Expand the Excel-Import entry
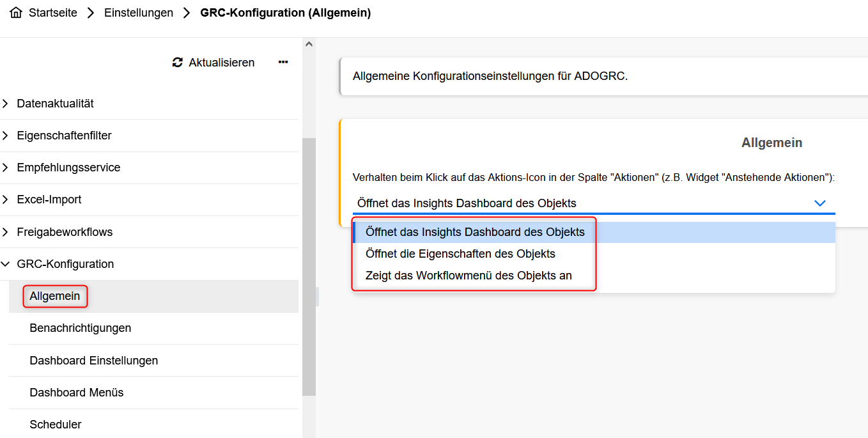 click(x=6, y=199)
